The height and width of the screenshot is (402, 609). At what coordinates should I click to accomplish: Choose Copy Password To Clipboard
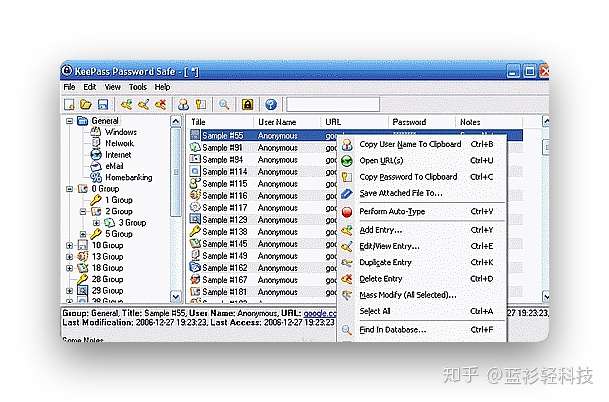click(422, 177)
